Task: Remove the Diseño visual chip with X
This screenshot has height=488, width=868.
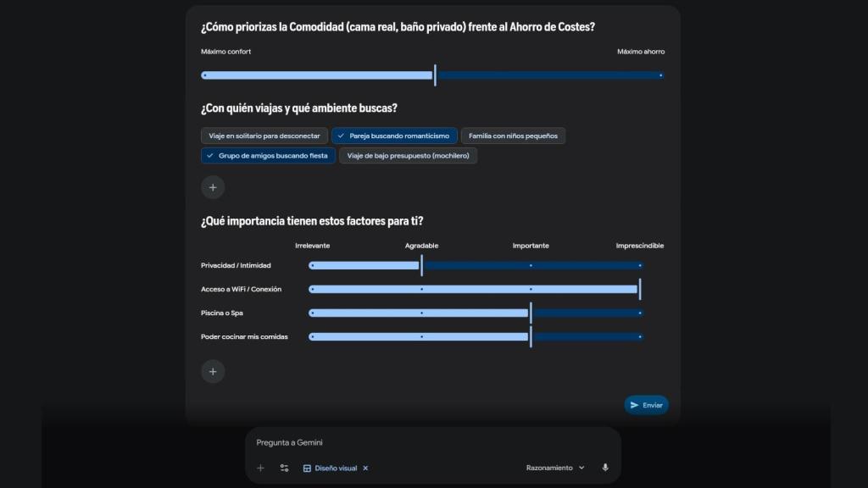Action: [x=365, y=468]
